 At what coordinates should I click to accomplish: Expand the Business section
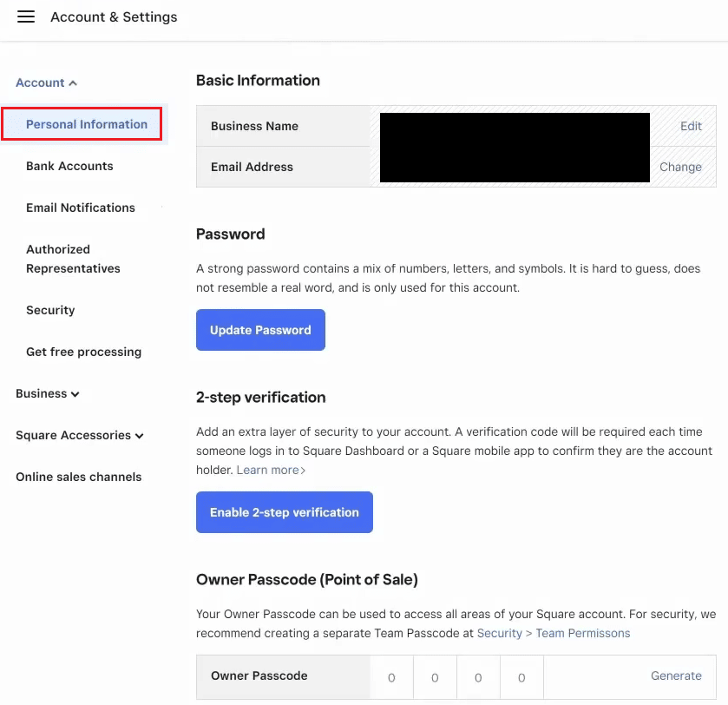pyautogui.click(x=48, y=393)
